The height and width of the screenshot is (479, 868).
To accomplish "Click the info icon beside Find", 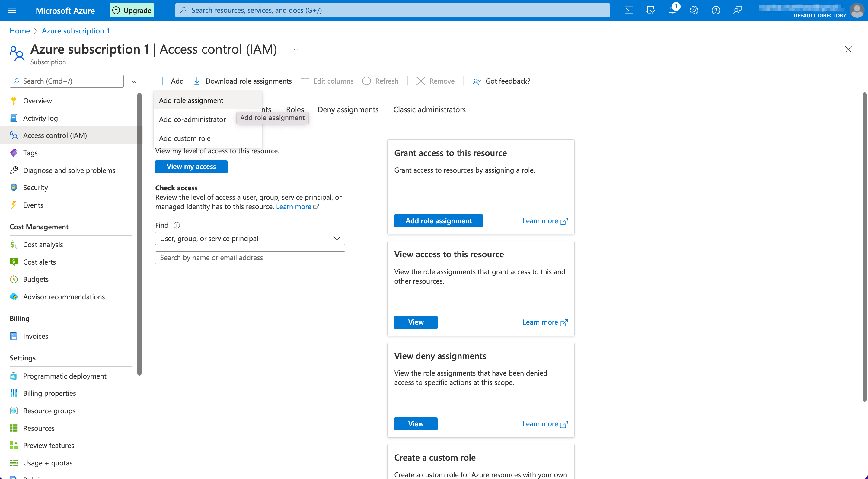I will coord(177,225).
